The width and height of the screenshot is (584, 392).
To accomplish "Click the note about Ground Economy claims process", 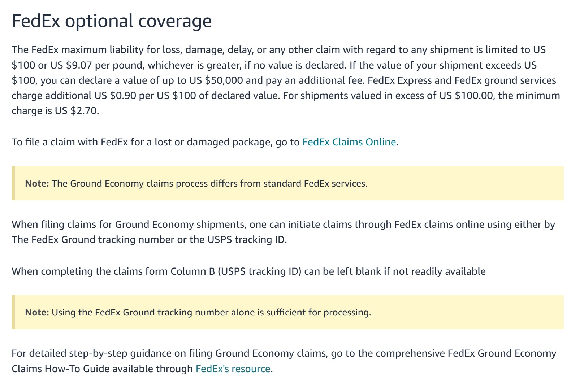I will (x=287, y=183).
